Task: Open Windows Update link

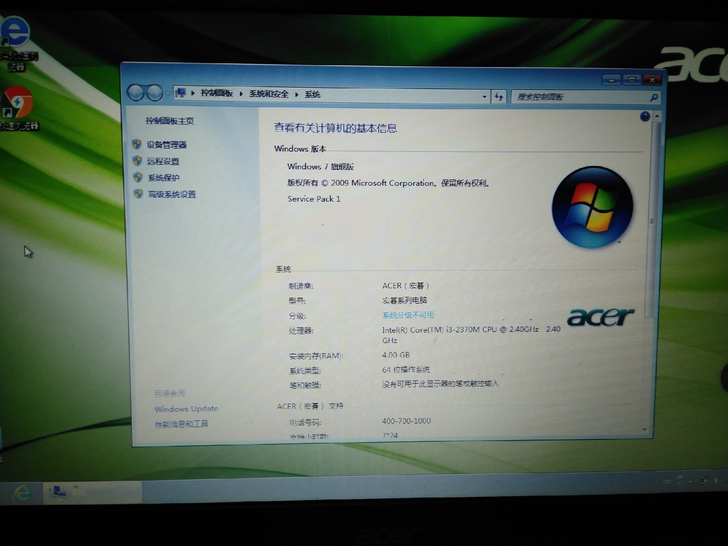Action: (x=186, y=409)
